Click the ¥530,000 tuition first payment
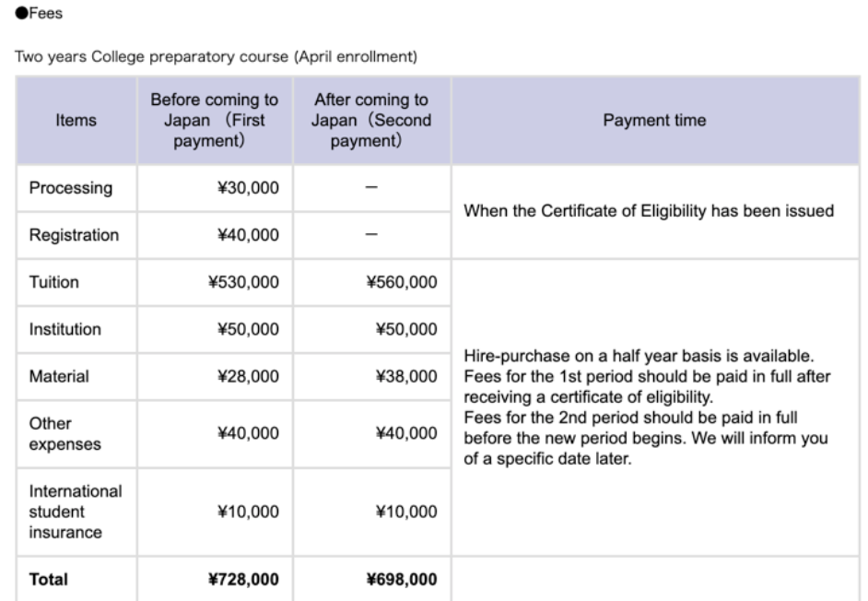This screenshot has height=601, width=868. click(244, 282)
